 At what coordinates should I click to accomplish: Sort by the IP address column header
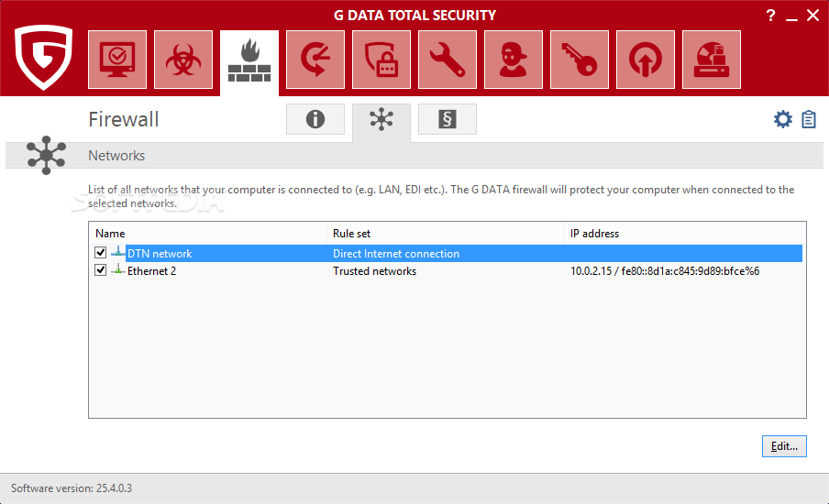683,234
